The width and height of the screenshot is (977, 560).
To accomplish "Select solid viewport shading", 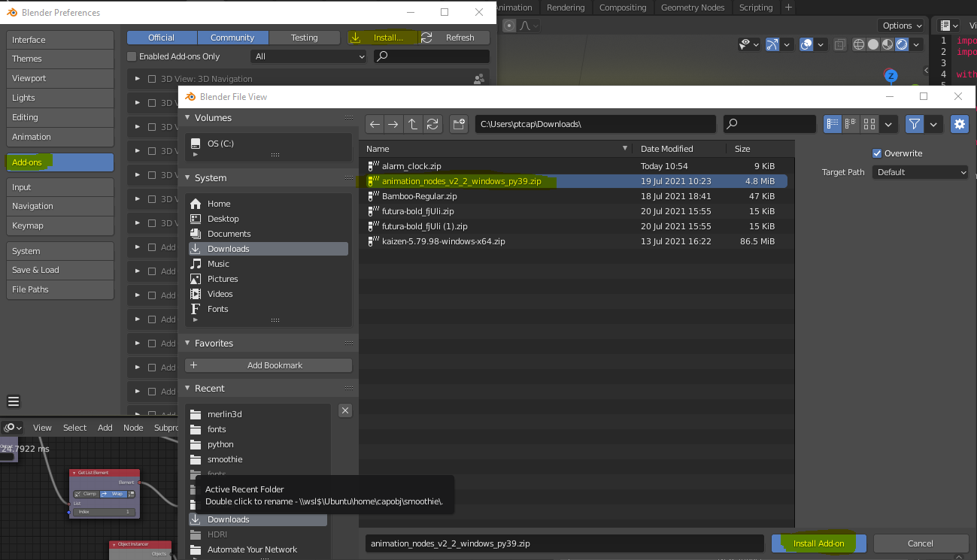I will (873, 44).
